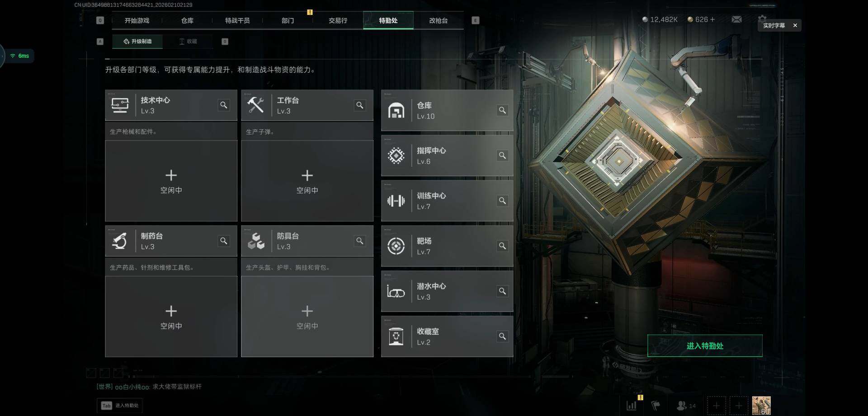Select the 训练中心 department card

(447, 201)
